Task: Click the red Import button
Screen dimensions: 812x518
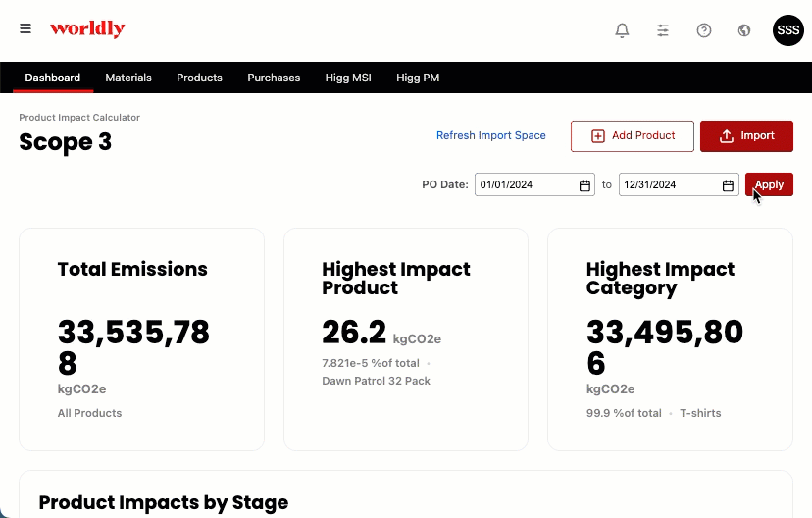Action: click(x=746, y=136)
